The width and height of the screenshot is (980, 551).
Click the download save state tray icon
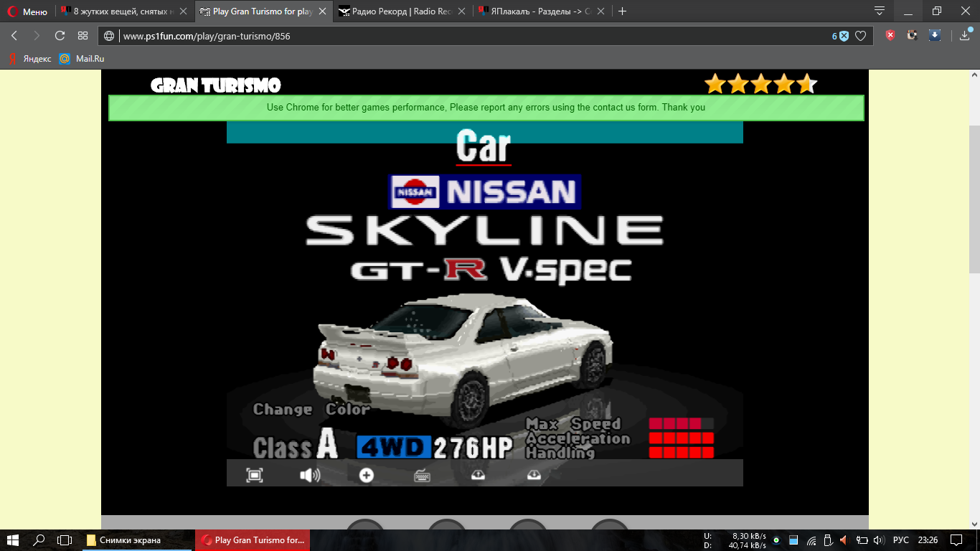click(x=534, y=475)
